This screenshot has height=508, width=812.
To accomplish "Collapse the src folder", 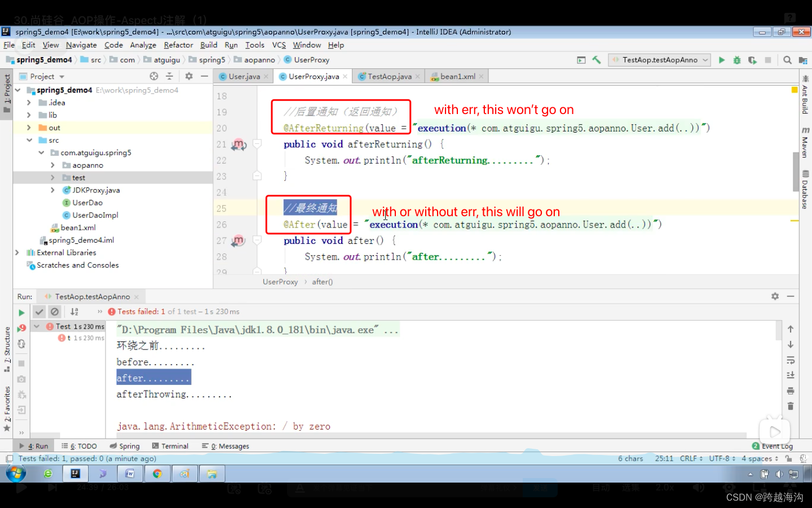I will point(29,140).
